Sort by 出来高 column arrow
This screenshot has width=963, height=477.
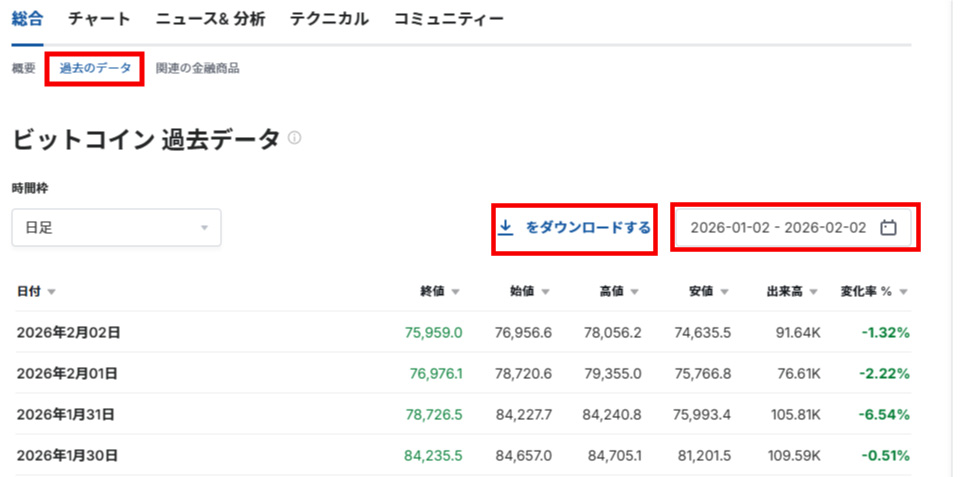point(814,292)
